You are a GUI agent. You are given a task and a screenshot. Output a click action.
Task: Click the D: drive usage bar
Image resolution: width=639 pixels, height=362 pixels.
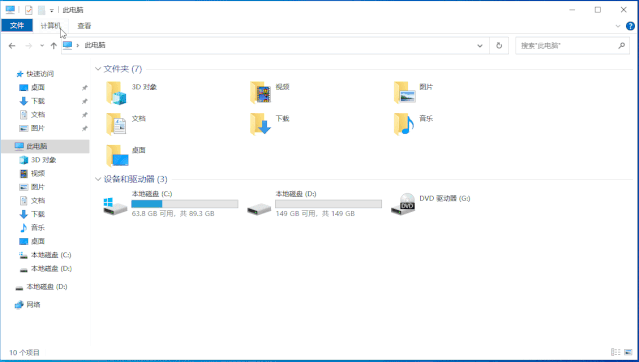[x=328, y=204]
